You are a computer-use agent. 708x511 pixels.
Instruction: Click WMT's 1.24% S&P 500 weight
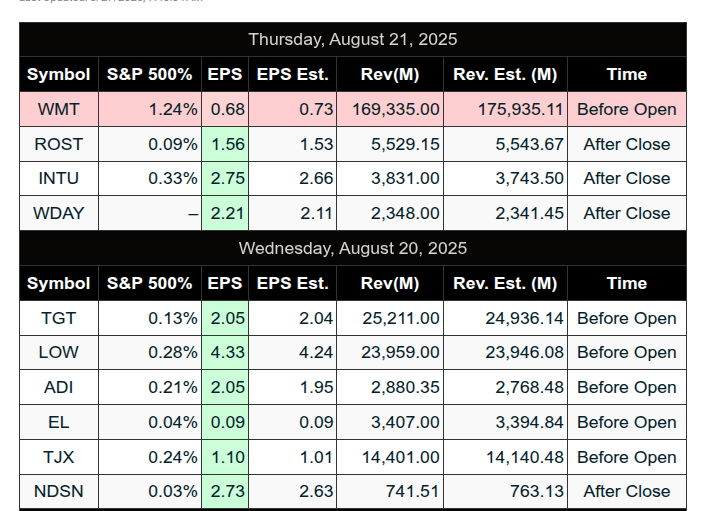coord(150,109)
